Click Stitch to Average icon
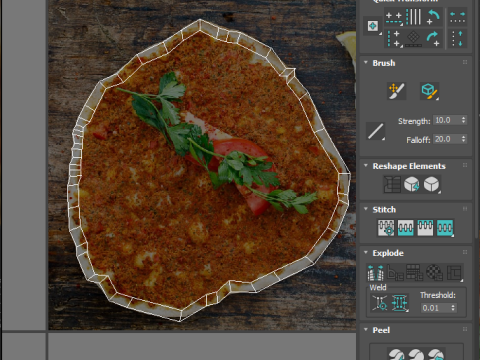Viewport: 480px width, 360px height. [406, 228]
